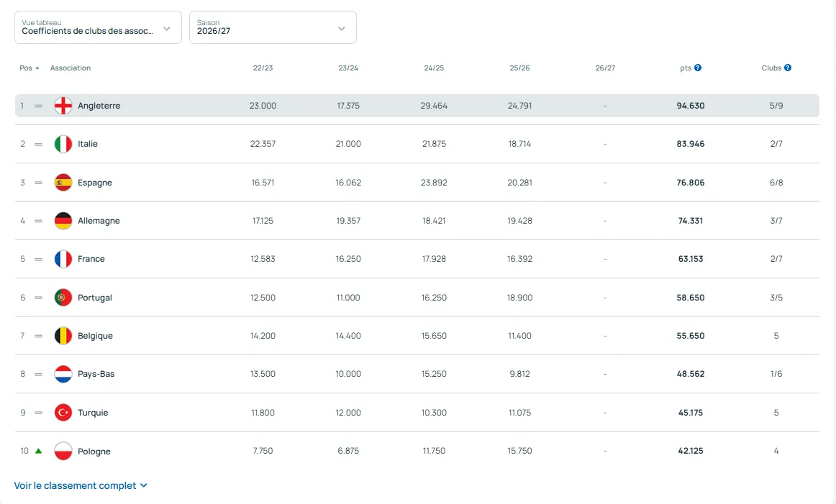Click the Turkey flag icon
The image size is (836, 504).
point(63,413)
